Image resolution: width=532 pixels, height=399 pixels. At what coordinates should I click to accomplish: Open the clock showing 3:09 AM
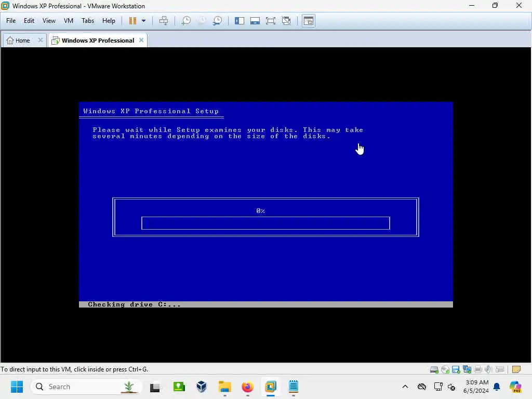(x=476, y=387)
